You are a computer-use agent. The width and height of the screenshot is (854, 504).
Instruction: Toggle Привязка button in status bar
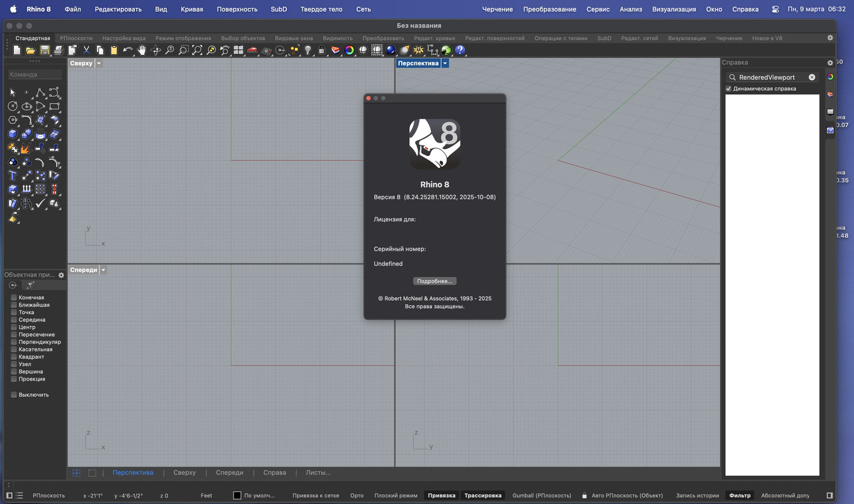click(x=442, y=495)
